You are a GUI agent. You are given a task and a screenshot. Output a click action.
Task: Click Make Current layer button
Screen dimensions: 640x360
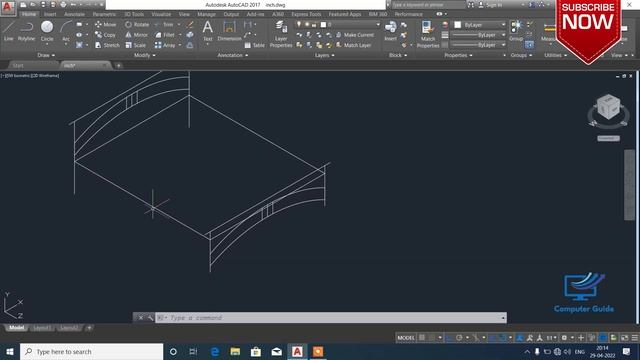354,35
